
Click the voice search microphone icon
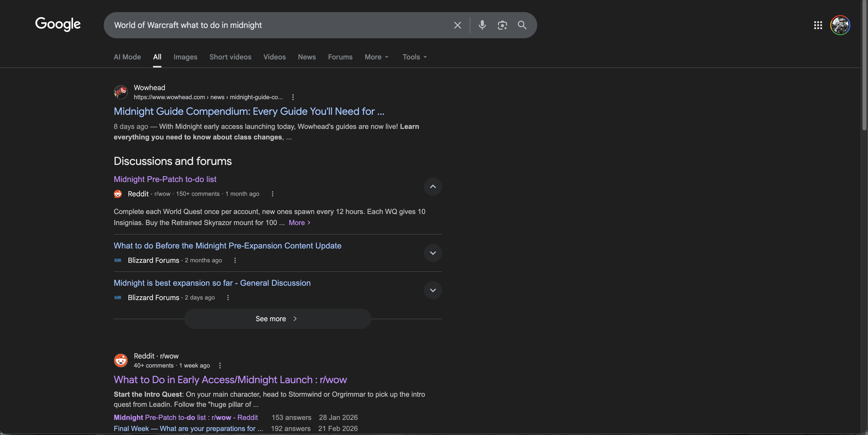click(x=482, y=25)
